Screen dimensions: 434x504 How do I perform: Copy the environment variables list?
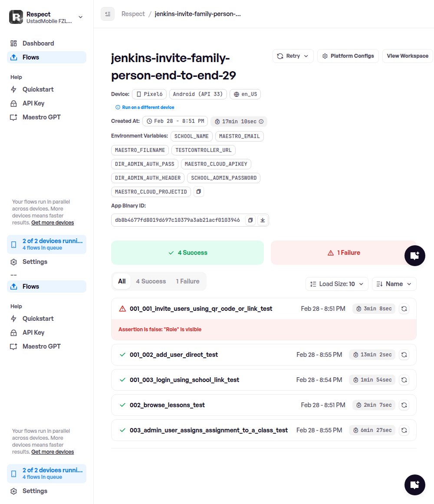point(199,191)
